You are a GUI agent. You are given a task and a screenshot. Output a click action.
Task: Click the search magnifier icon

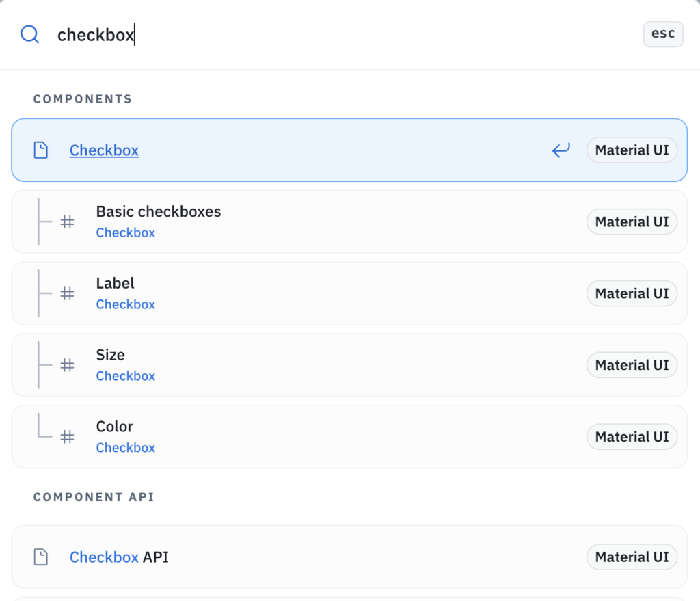pos(29,34)
